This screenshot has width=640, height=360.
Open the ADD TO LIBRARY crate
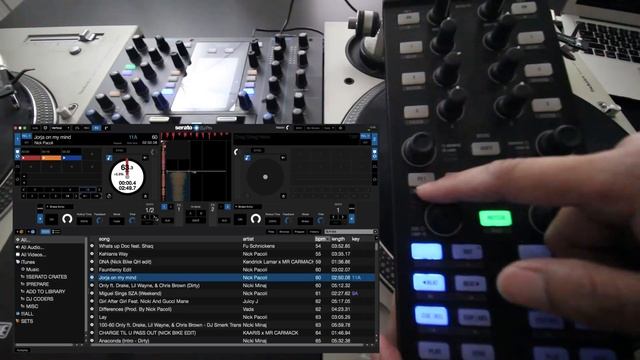coord(45,291)
